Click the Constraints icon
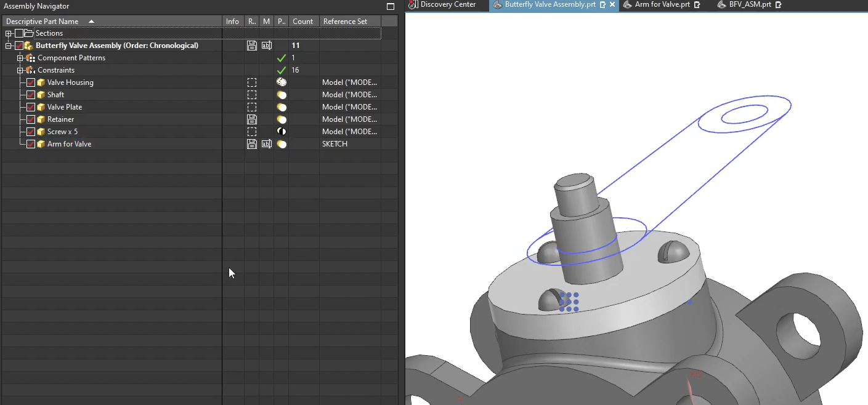 pyautogui.click(x=30, y=70)
